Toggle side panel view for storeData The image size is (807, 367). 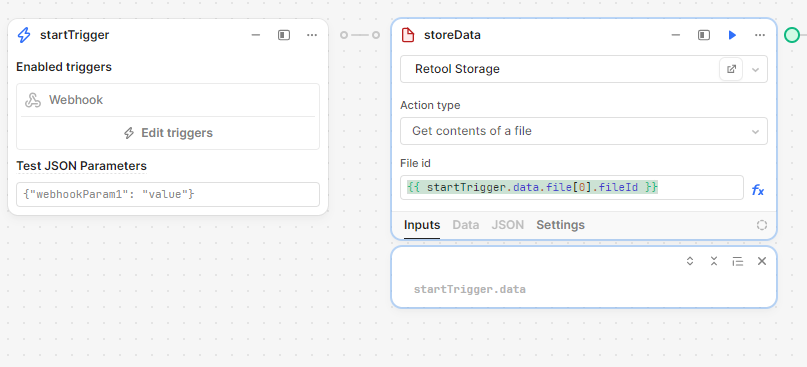pyautogui.click(x=704, y=35)
